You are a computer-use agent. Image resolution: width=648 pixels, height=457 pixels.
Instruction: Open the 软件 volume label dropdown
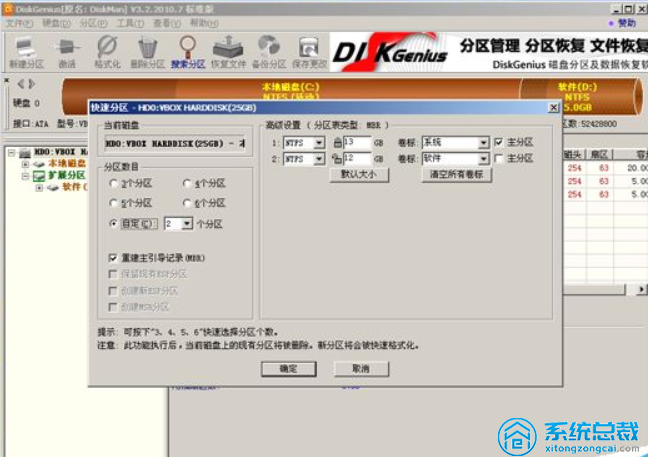[x=484, y=159]
